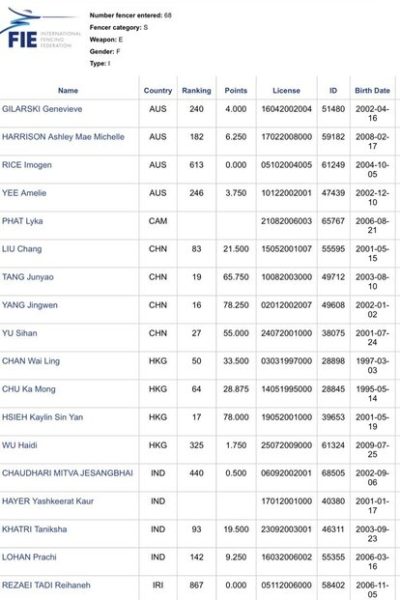Open TANG Junyao profile
The width and height of the screenshot is (400, 600).
(28, 277)
